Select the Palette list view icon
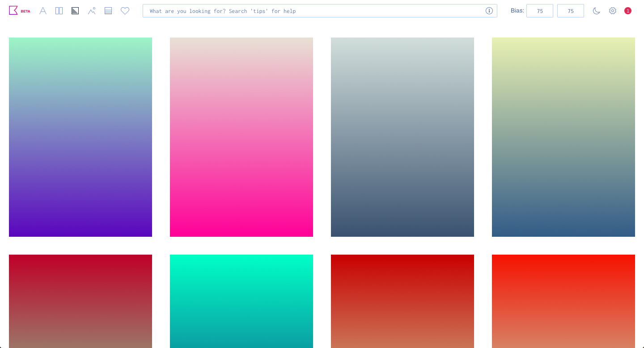The width and height of the screenshot is (644, 348). pos(108,11)
